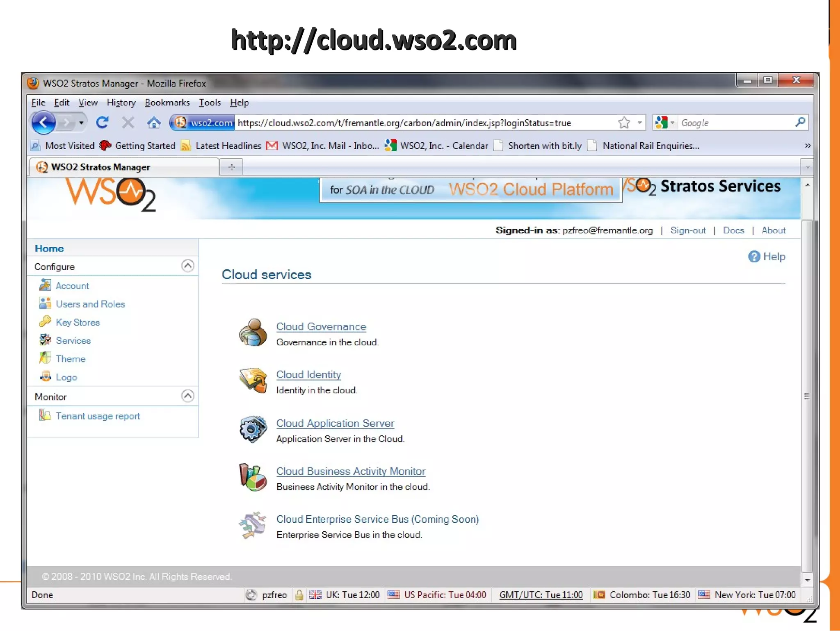Click the search magnifier icon in Google box
Image resolution: width=840 pixels, height=631 pixels.
pyautogui.click(x=800, y=122)
